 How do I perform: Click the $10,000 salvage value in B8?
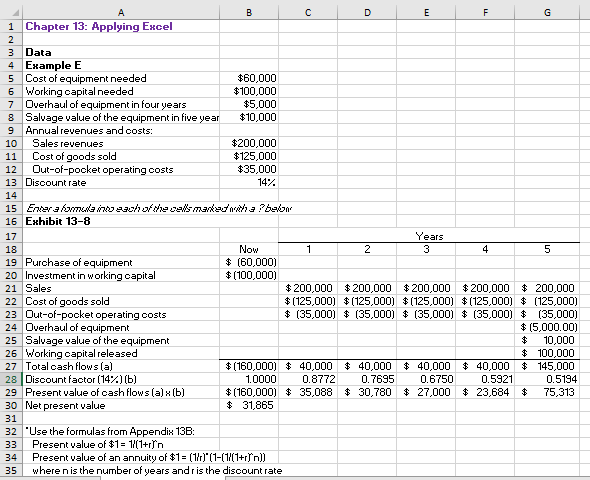(x=249, y=117)
